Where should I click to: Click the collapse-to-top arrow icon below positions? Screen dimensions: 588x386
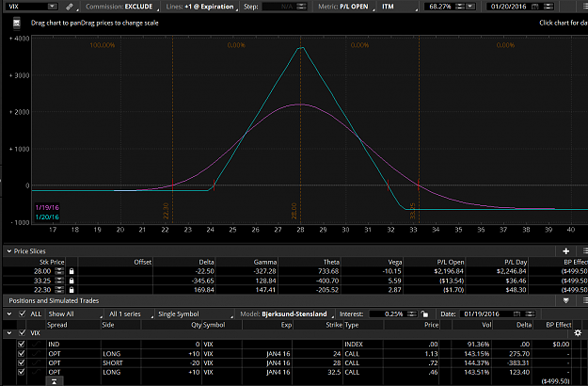coord(55,381)
